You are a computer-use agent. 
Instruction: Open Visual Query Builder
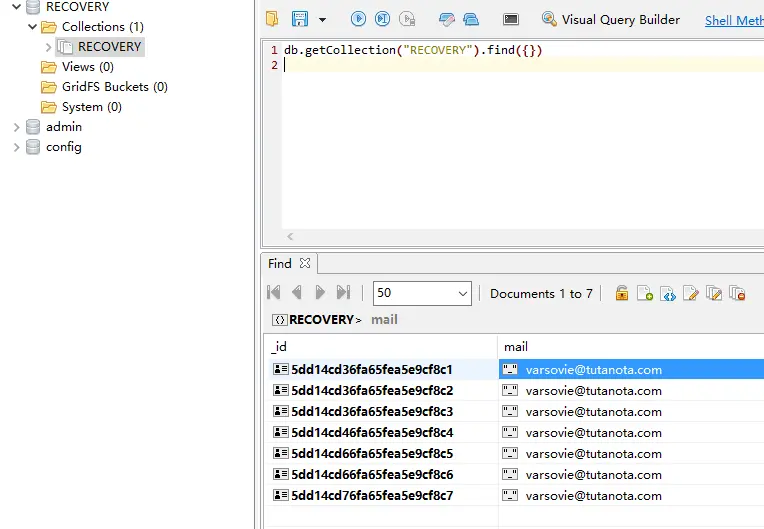click(611, 19)
